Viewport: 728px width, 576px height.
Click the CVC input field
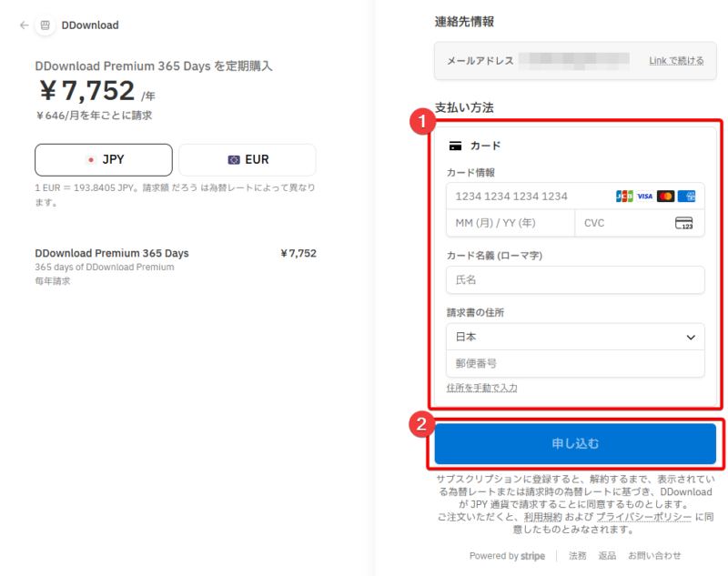point(640,223)
